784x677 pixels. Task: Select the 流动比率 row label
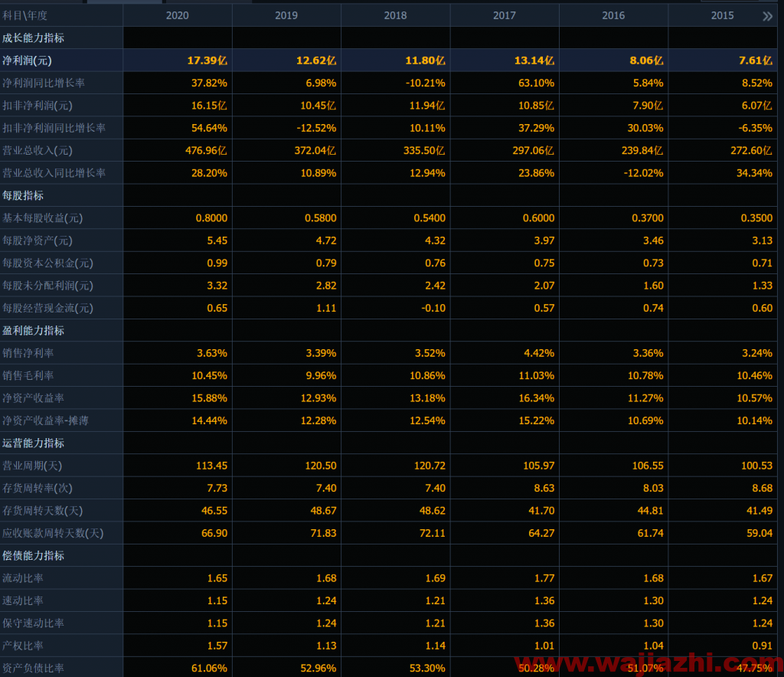tap(23, 578)
